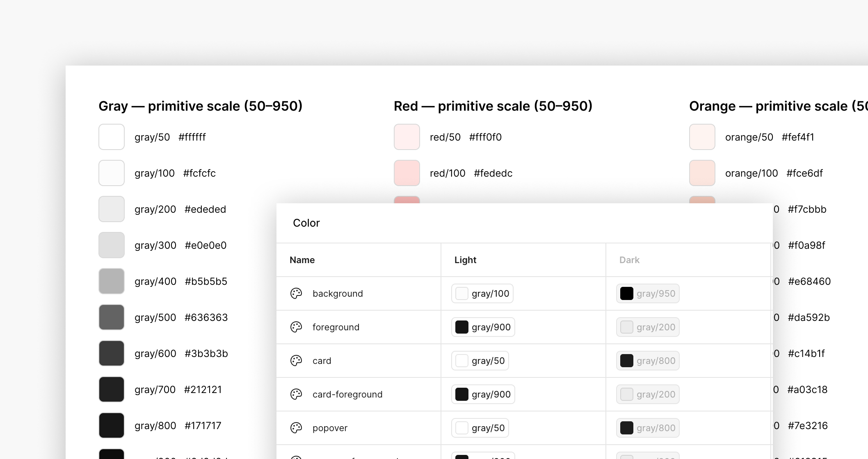Open the gray/50 light value for popover
The height and width of the screenshot is (459, 868).
coord(480,428)
